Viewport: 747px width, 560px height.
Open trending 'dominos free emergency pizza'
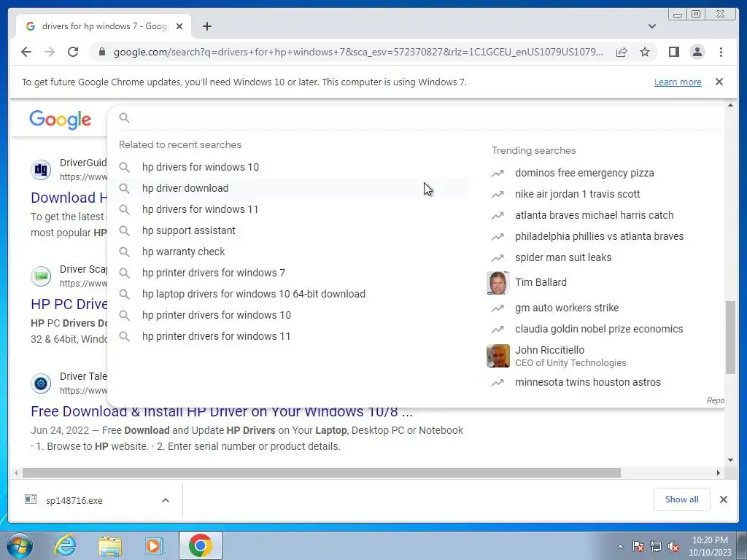click(584, 173)
